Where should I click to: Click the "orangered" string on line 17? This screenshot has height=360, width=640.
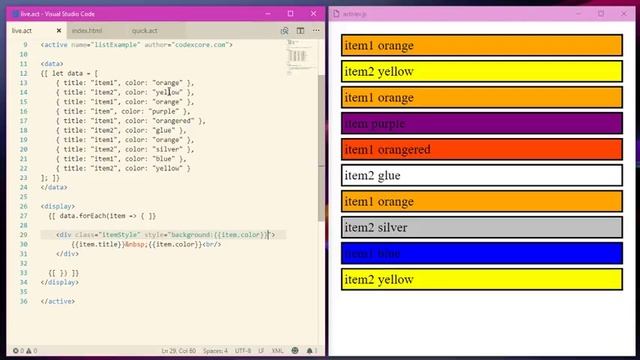click(x=173, y=121)
